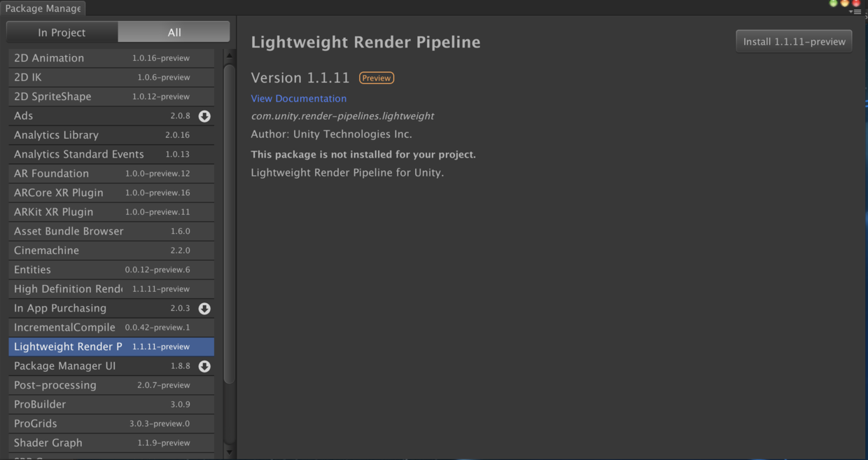Click the Lightweight Render Pipeline heading
Viewport: 868px width, 460px height.
pyautogui.click(x=365, y=42)
